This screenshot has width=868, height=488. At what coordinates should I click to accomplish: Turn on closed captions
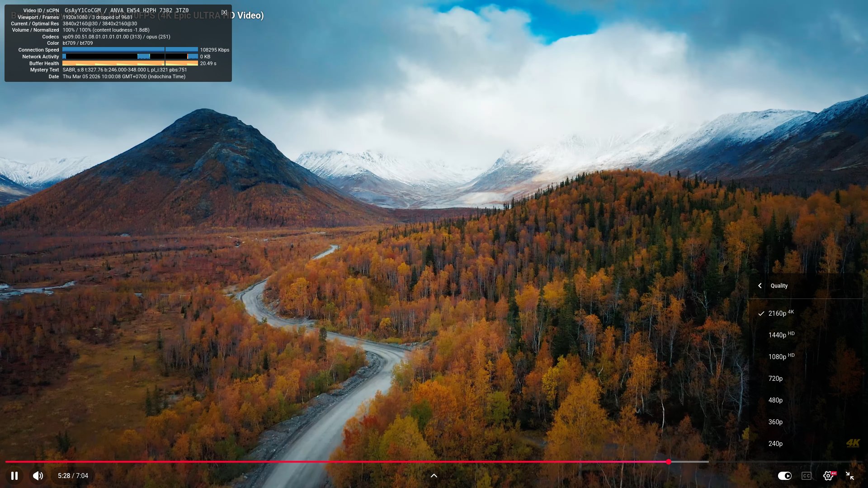[807, 476]
